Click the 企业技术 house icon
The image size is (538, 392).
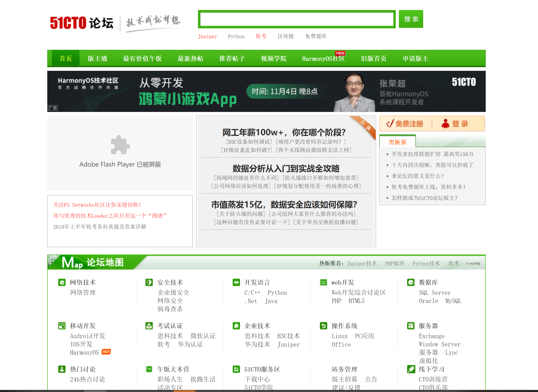pyautogui.click(x=236, y=326)
